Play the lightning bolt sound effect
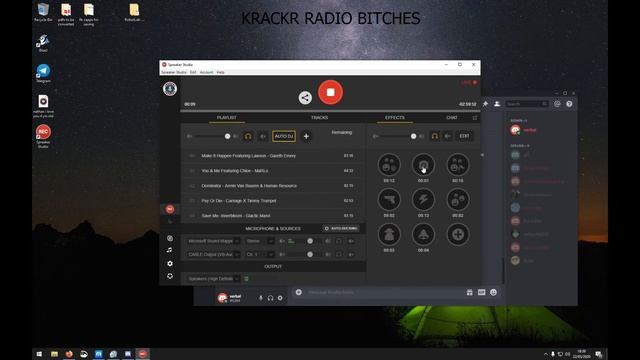 click(x=423, y=200)
